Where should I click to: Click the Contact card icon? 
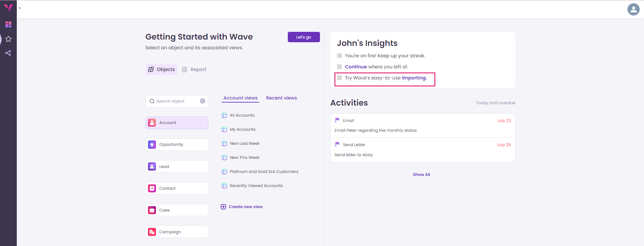point(152,188)
